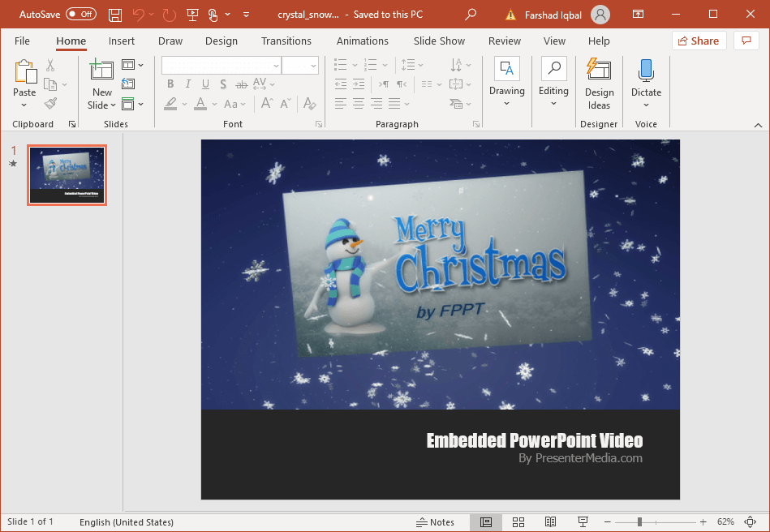Click the Save icon in title bar
This screenshot has height=532, width=770.
point(115,15)
